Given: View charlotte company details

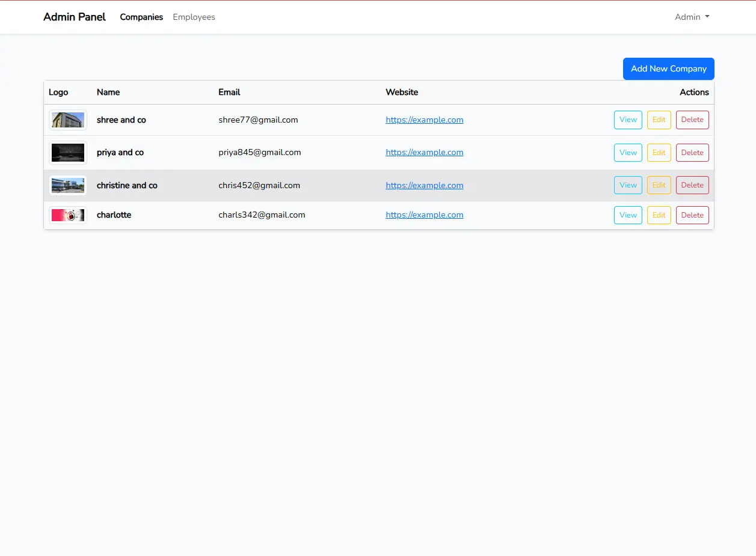Looking at the screenshot, I should [x=628, y=215].
